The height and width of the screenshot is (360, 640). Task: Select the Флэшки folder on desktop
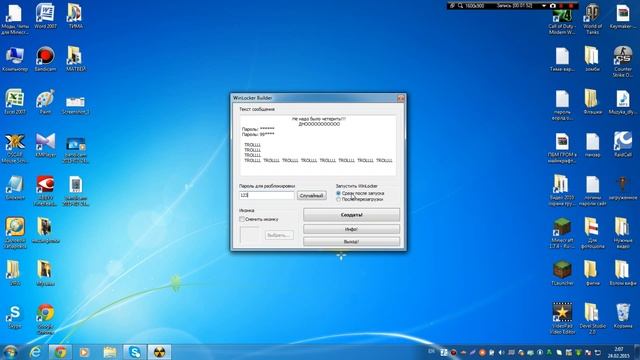tap(592, 102)
